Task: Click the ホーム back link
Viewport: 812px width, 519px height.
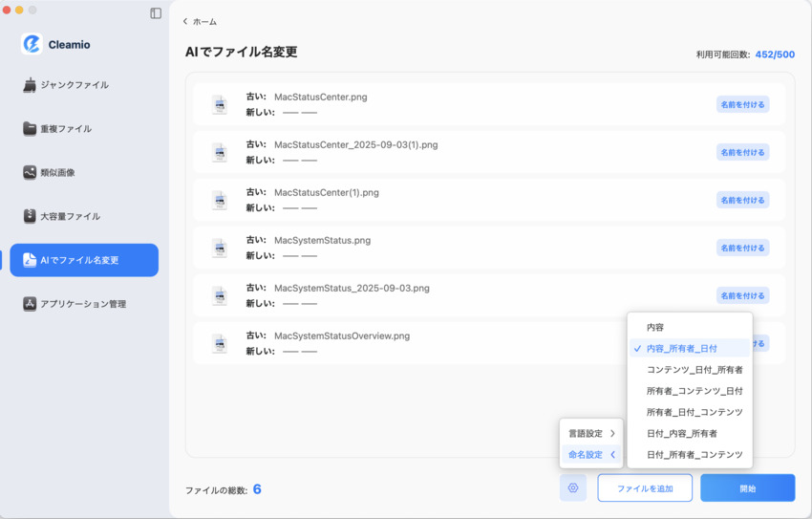Action: pos(200,21)
